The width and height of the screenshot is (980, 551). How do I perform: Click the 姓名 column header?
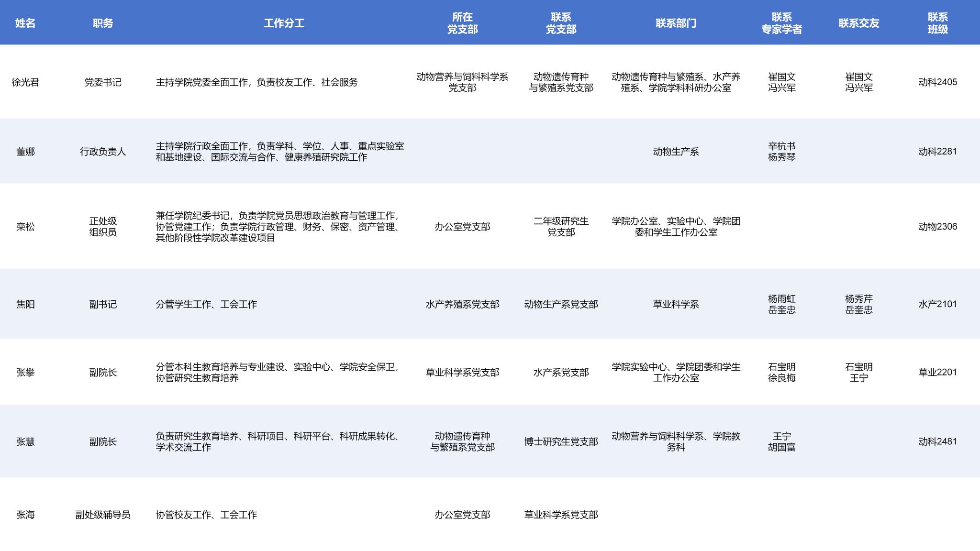[25, 23]
